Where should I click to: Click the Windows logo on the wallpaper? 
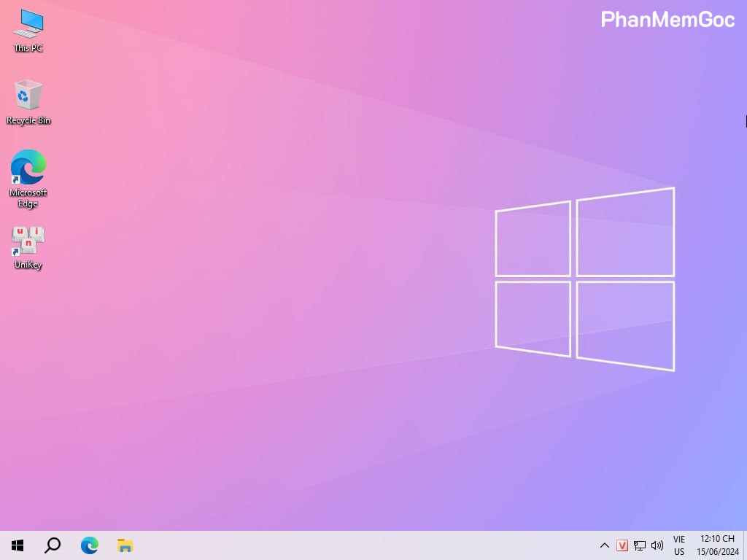coord(585,279)
